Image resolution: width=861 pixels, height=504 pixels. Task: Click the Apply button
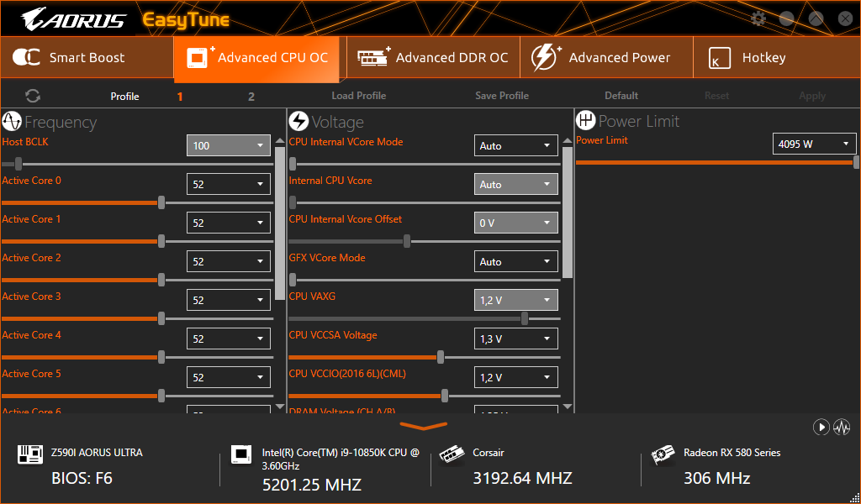click(x=812, y=96)
